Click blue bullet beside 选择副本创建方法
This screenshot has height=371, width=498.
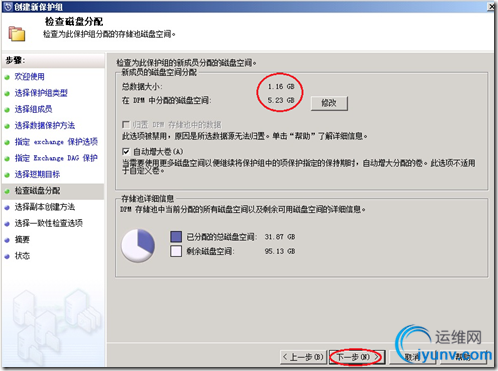(x=7, y=208)
